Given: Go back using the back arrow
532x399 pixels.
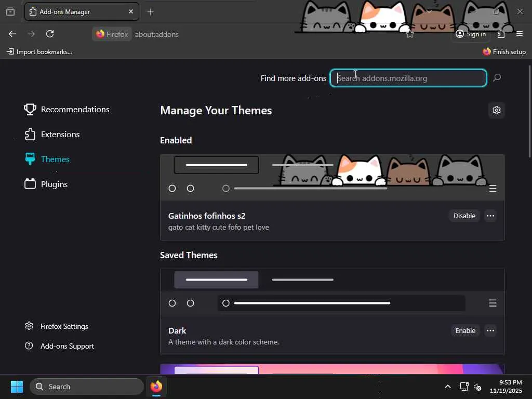Looking at the screenshot, I should pos(12,34).
